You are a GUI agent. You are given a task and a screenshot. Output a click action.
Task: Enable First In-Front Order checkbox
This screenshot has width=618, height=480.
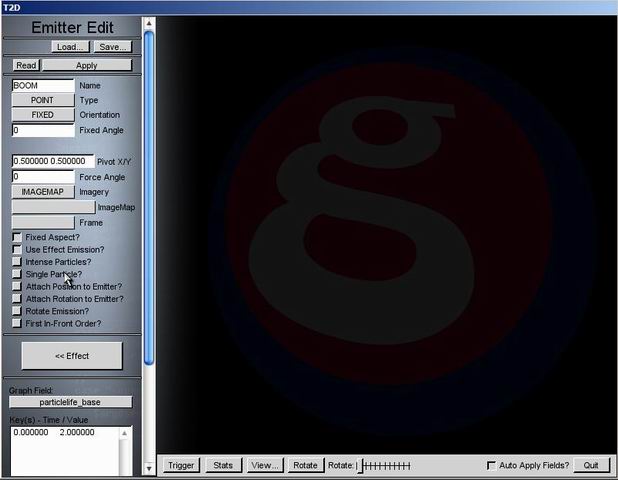(x=17, y=324)
